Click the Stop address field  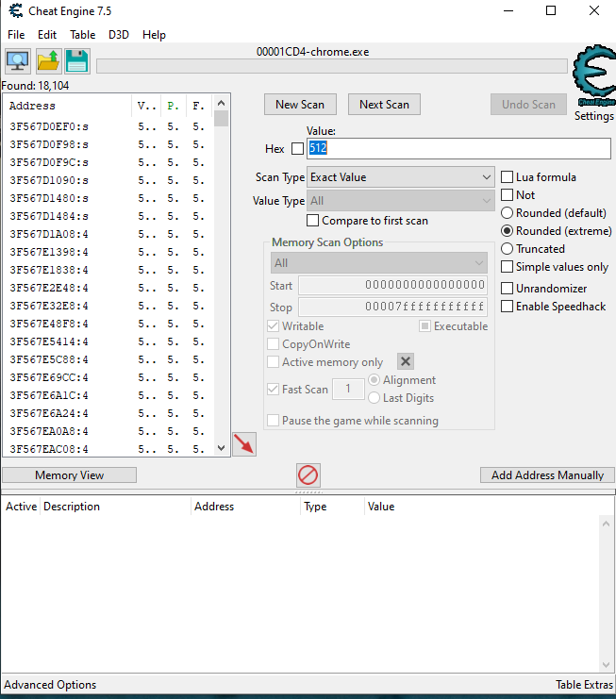point(392,307)
